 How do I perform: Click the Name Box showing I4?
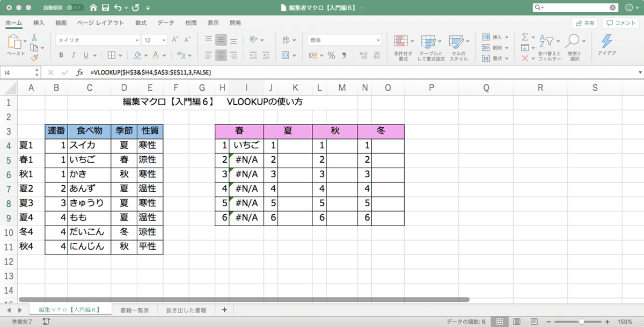click(x=21, y=72)
